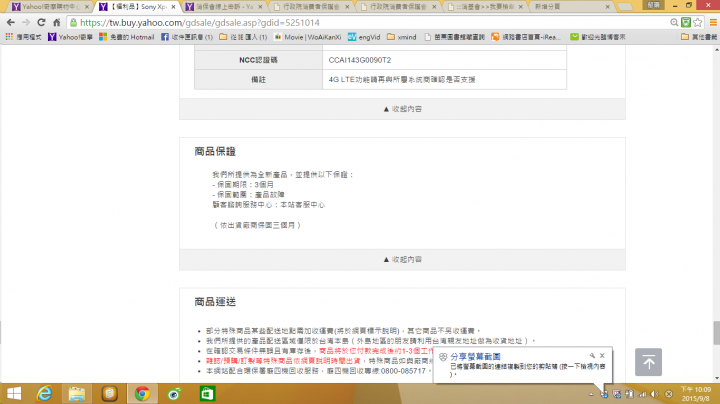Image resolution: width=720 pixels, height=404 pixels.
Task: Open the Other Bookmarks folder
Action: click(x=698, y=37)
